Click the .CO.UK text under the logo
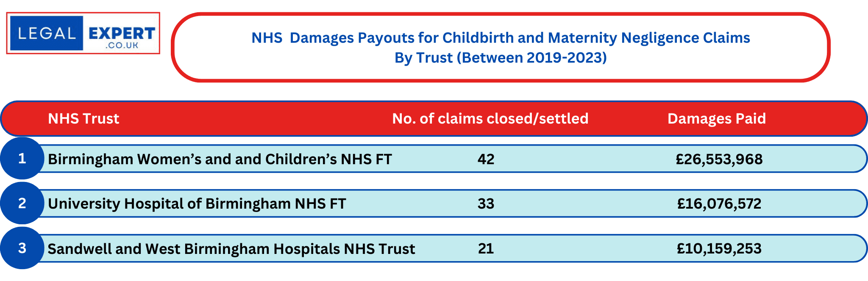The image size is (868, 281). 122,46
